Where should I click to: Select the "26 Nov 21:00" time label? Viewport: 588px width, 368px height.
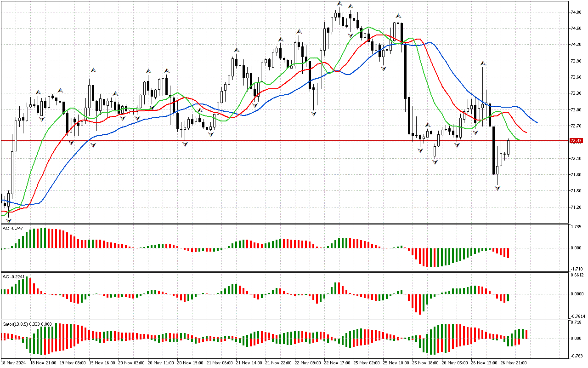[514, 363]
